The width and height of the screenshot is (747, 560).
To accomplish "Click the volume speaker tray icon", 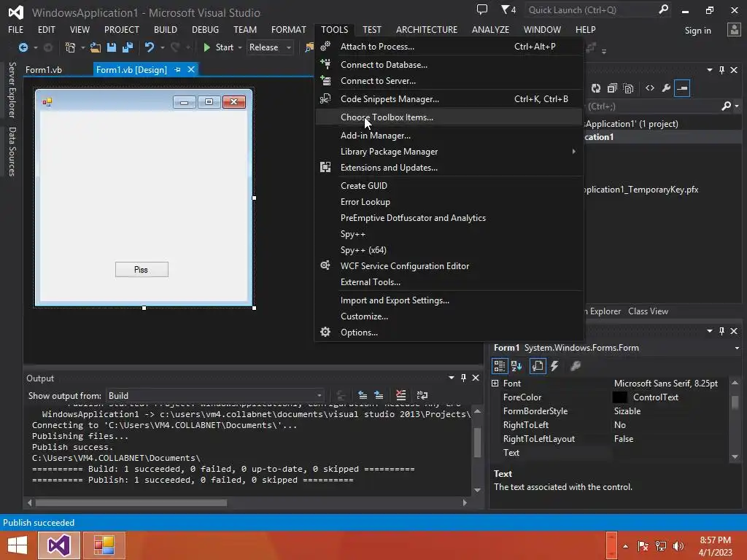I will 678,545.
